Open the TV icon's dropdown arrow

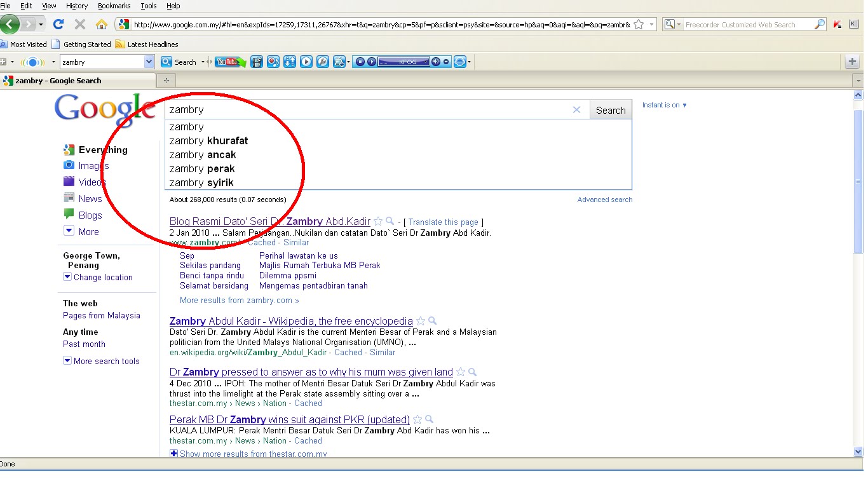click(348, 62)
